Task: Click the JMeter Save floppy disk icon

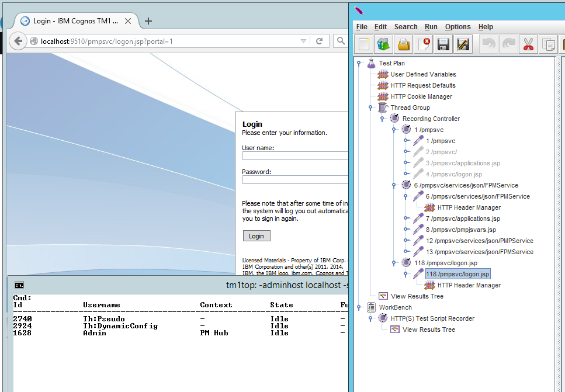Action: pos(443,44)
